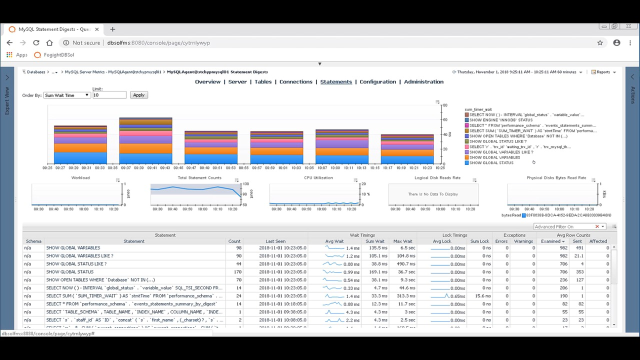This screenshot has height=360, width=640.
Task: Open the browser home page
Action: point(49,43)
